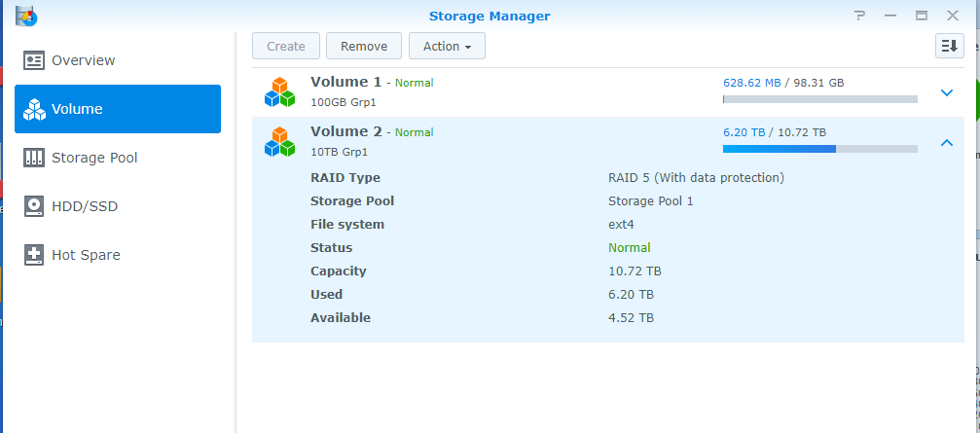980x433 pixels.
Task: Open the HDD/SSD section
Action: coord(85,206)
